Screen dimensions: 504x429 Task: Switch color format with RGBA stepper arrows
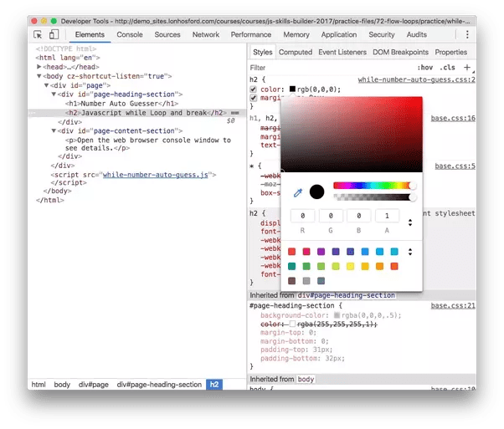point(410,222)
